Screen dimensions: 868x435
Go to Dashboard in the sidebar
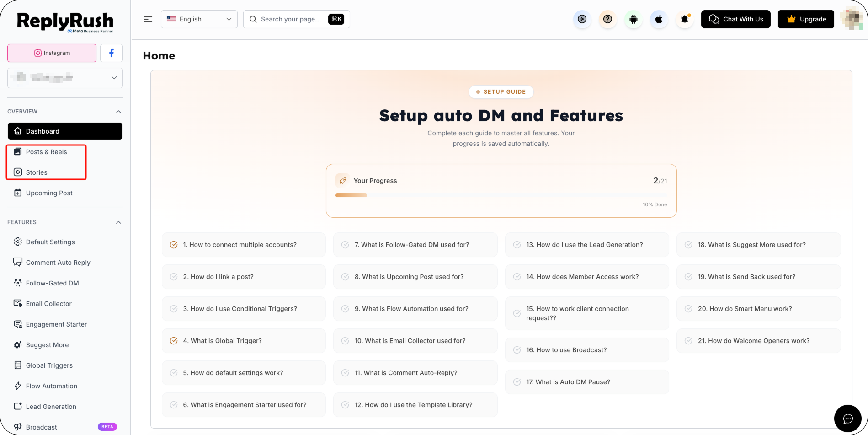pos(65,131)
